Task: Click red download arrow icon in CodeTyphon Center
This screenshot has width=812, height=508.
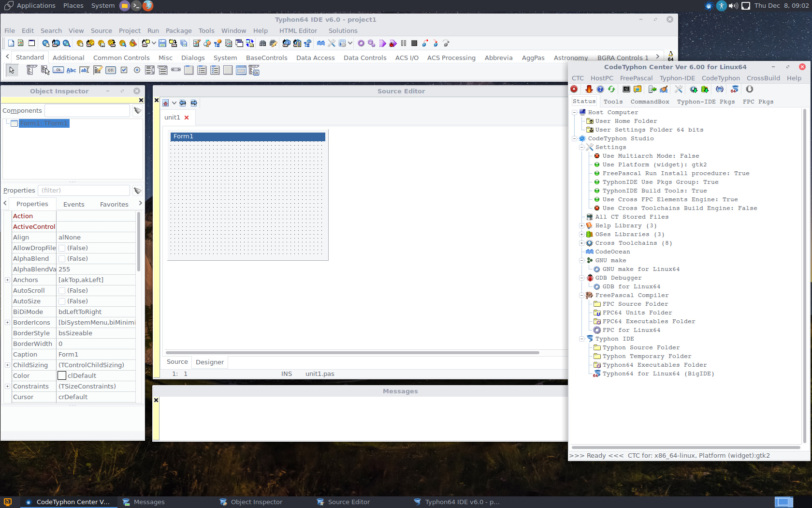Action: click(589, 89)
